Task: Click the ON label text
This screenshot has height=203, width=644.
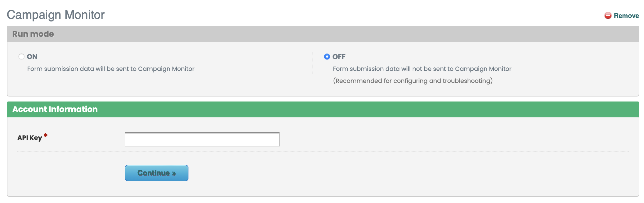Action: coord(32,57)
